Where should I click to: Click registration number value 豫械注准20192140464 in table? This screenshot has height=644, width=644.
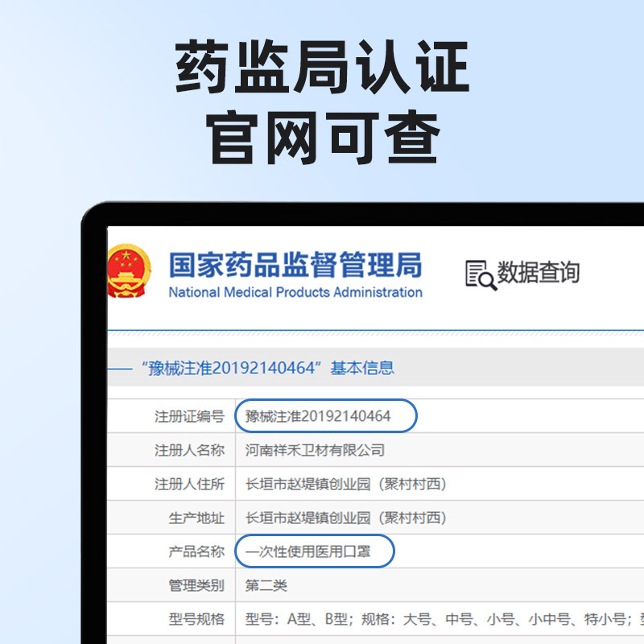click(317, 416)
